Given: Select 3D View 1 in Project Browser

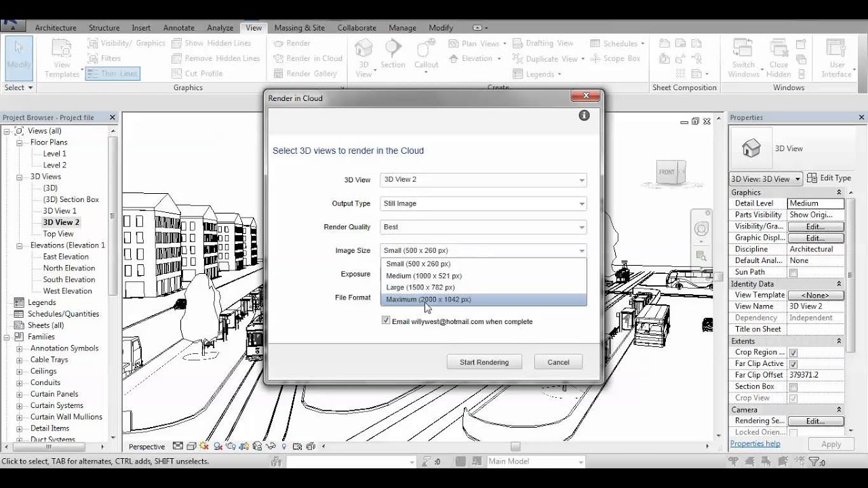Looking at the screenshot, I should point(60,211).
